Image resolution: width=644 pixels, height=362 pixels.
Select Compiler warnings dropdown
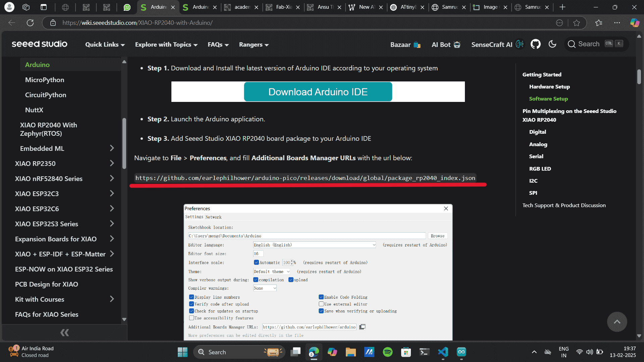[264, 288]
